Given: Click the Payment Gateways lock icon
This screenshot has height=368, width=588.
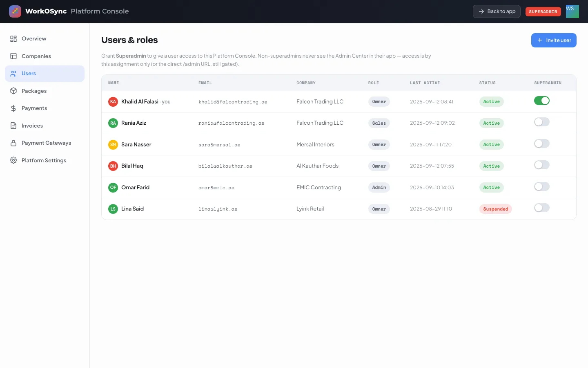Looking at the screenshot, I should 13,143.
